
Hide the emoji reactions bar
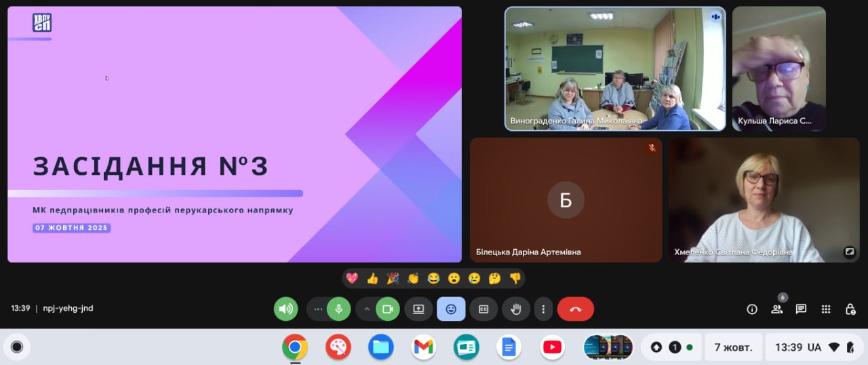[x=451, y=309]
